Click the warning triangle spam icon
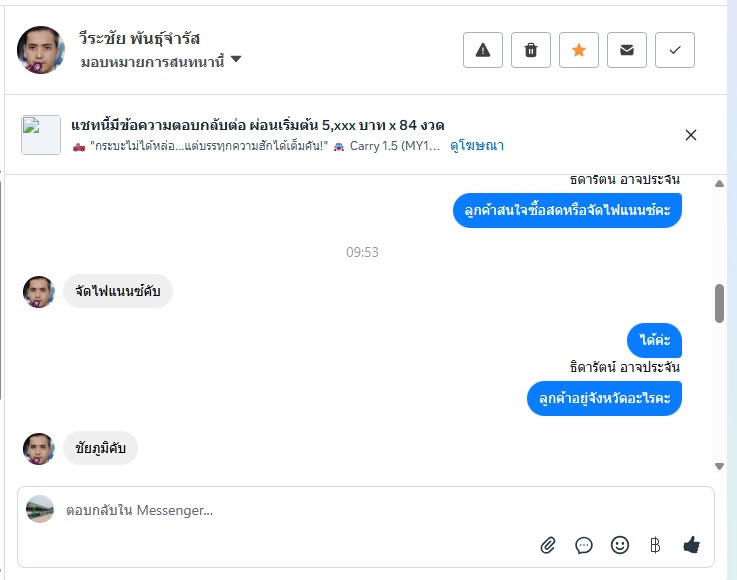The width and height of the screenshot is (737, 580). click(x=483, y=50)
